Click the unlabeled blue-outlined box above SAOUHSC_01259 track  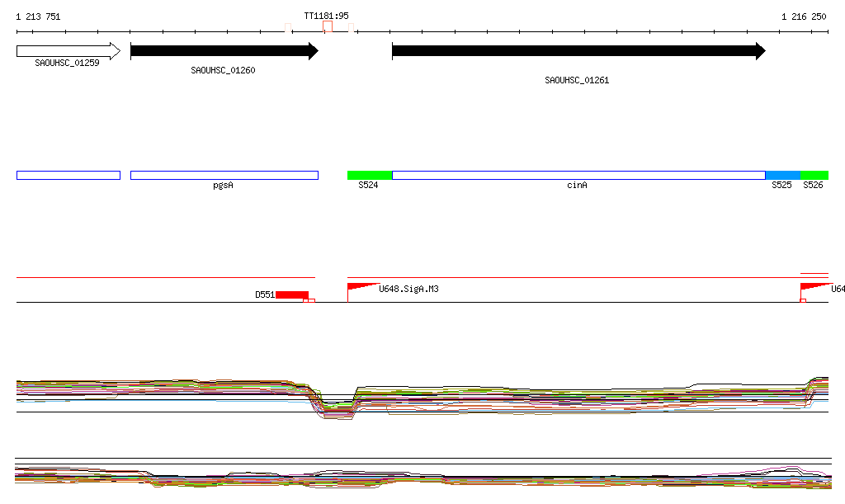click(68, 175)
